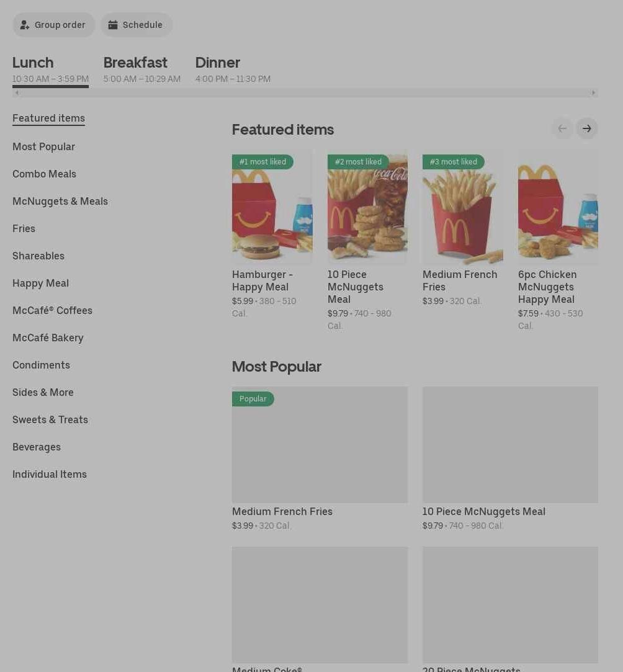The height and width of the screenshot is (672, 623).
Task: Click the next arrow in Featured items
Action: [586, 128]
